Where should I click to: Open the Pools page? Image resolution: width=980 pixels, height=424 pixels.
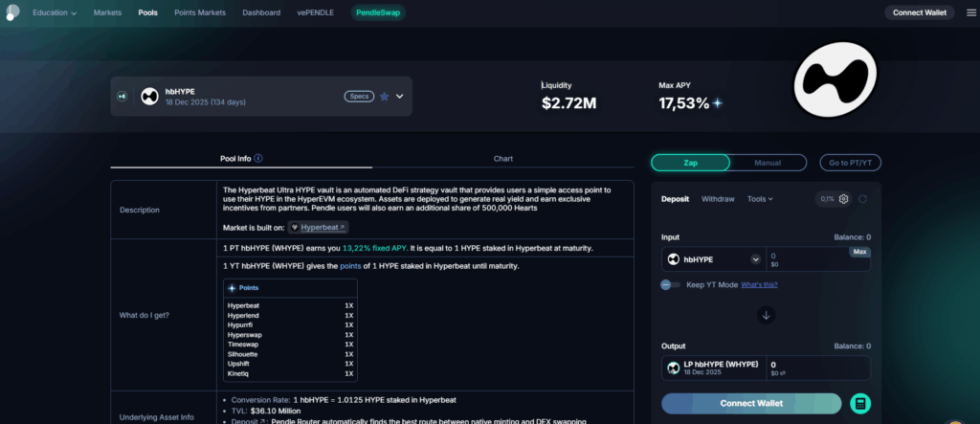tap(148, 12)
